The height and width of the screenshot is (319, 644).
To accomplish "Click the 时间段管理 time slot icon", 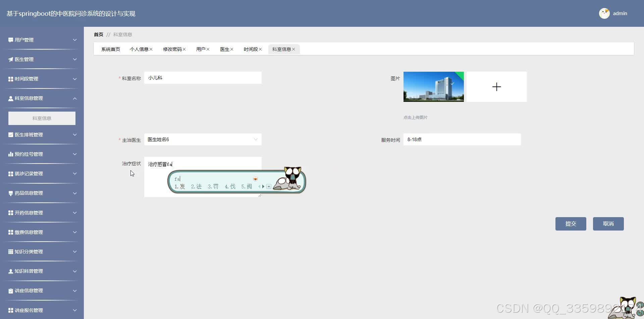I will click(x=10, y=79).
